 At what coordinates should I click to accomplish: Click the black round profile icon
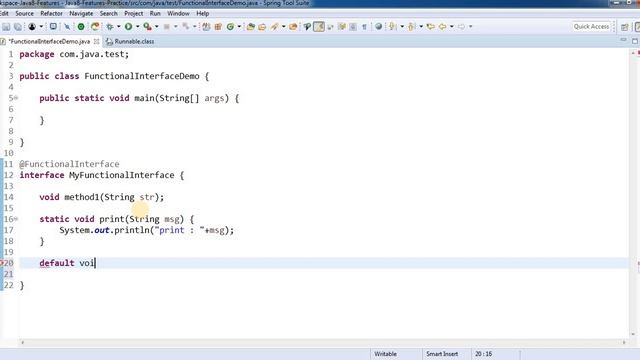32,27
